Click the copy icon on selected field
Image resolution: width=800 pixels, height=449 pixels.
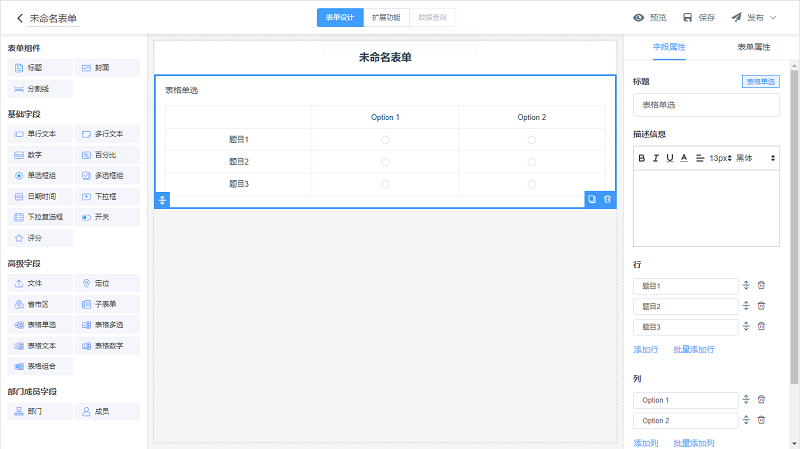592,199
